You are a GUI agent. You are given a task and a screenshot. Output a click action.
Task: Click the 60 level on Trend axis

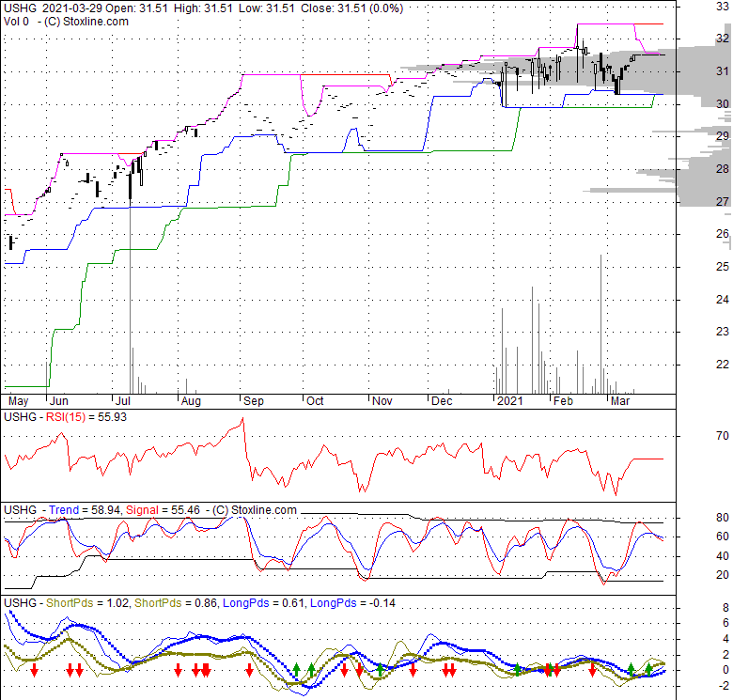723,537
